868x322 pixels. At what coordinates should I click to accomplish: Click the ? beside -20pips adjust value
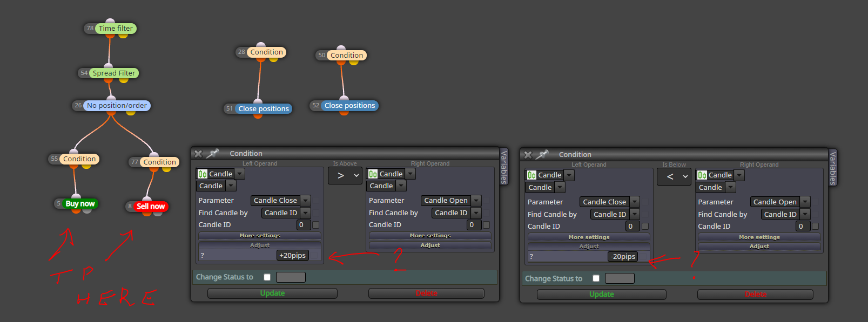coord(531,257)
